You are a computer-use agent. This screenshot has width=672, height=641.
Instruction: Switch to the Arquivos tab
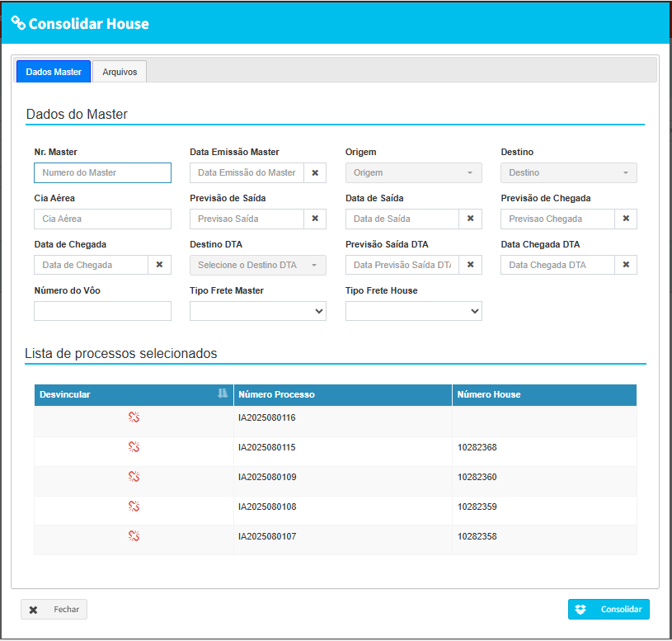pyautogui.click(x=120, y=72)
